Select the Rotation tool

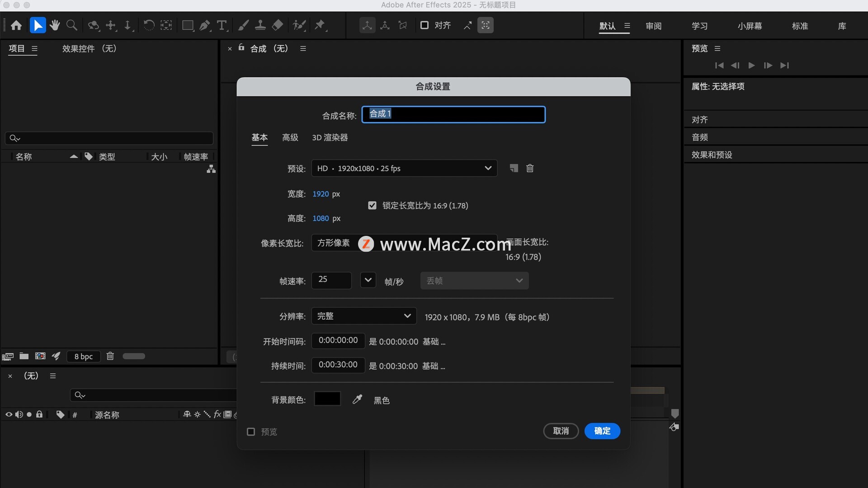coord(148,25)
